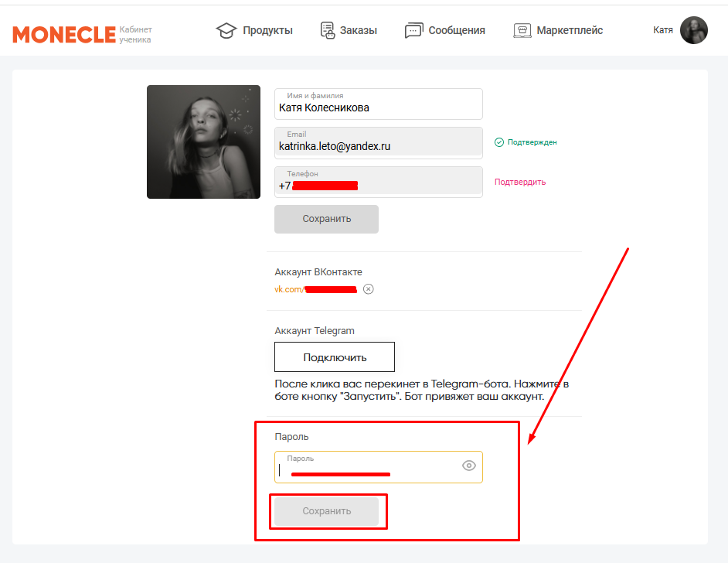Click the large black-and-white profile photo

tap(203, 142)
